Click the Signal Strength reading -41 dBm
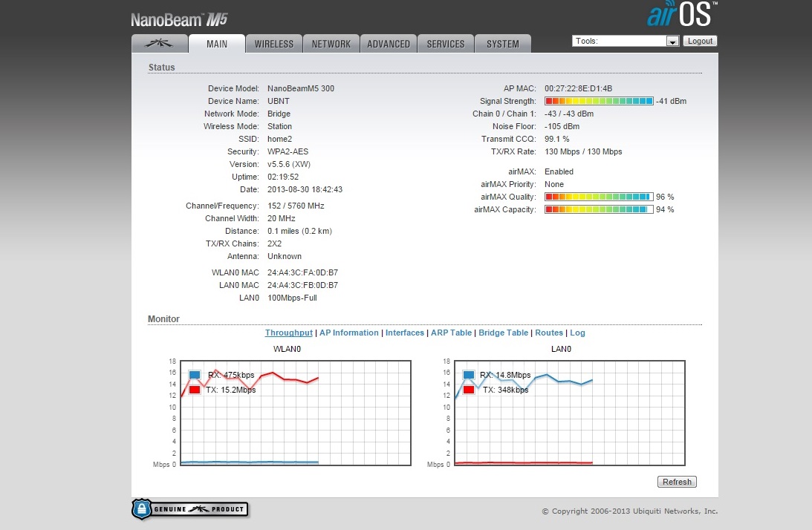812x530 pixels. pyautogui.click(x=671, y=101)
